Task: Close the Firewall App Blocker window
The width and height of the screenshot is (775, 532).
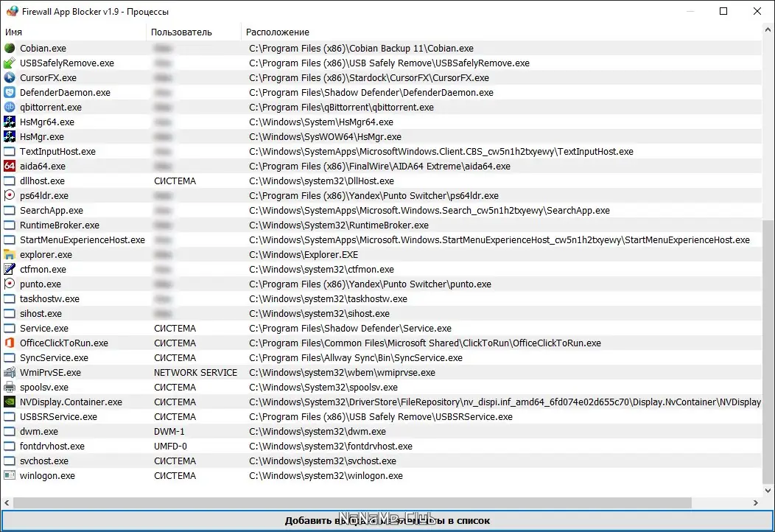Action: [x=757, y=11]
